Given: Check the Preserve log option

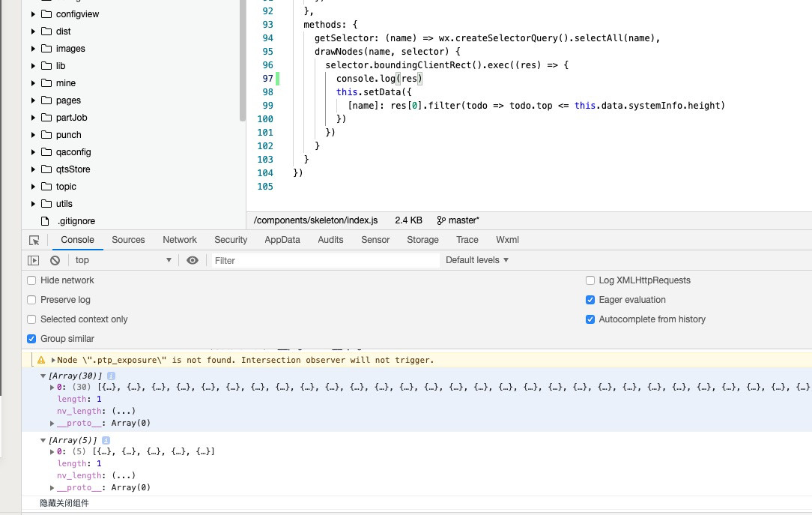Looking at the screenshot, I should 31,300.
